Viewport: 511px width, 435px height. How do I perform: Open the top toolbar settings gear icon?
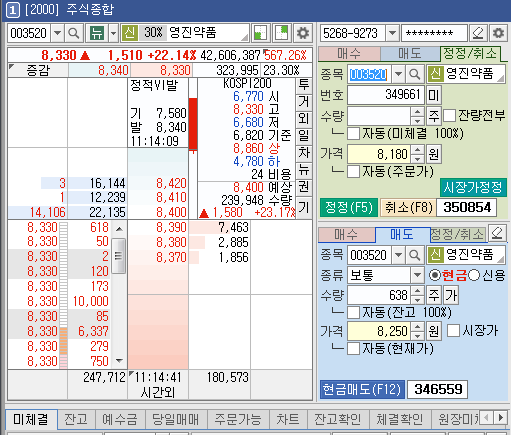click(303, 33)
